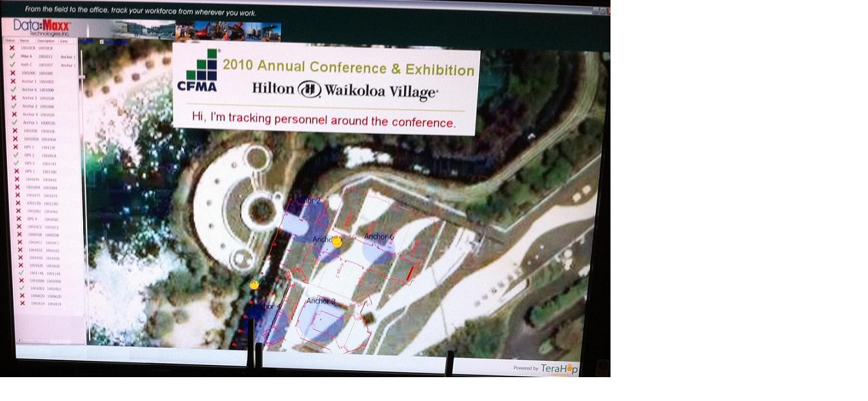Click the red X status icon for GPS 4
The height and width of the screenshot is (401, 868).
point(19,219)
